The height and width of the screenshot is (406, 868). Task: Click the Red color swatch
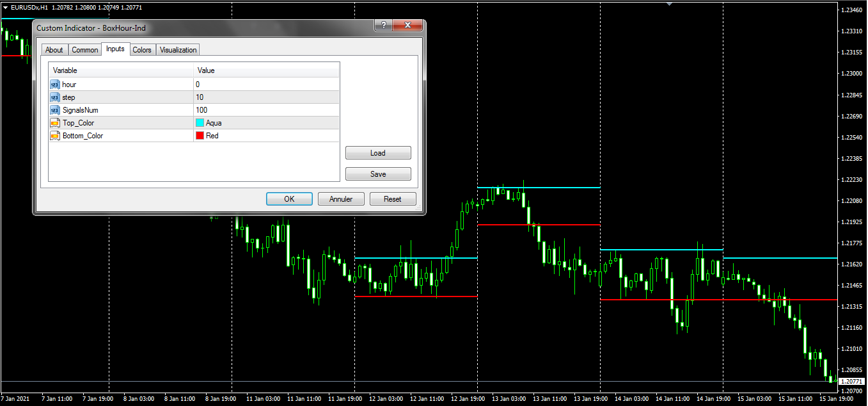[200, 136]
